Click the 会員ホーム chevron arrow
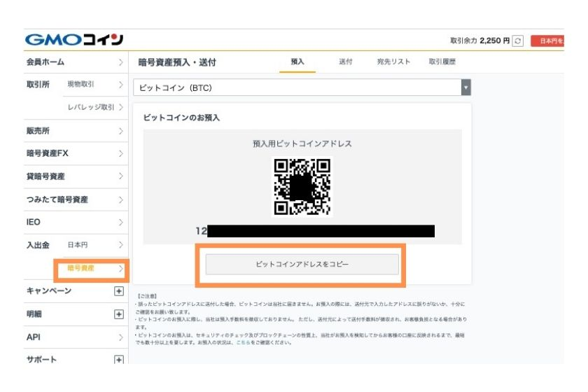 (120, 62)
